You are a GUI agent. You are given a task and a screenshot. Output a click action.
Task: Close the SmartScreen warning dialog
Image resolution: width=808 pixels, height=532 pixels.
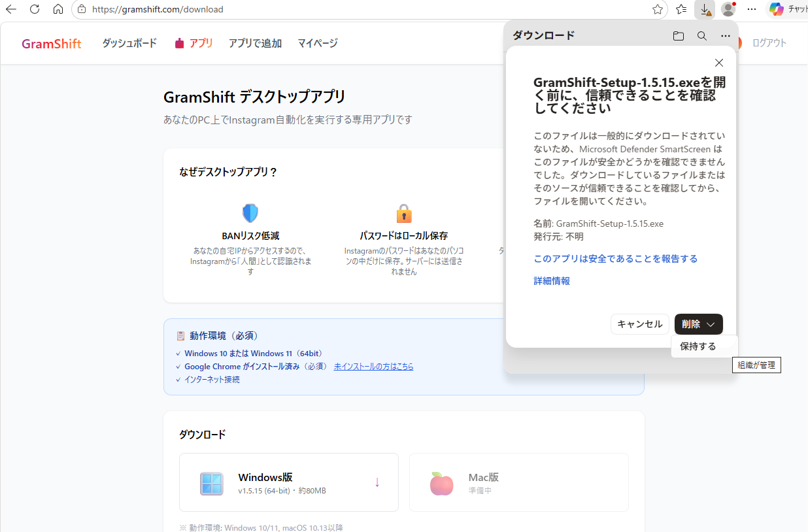pyautogui.click(x=719, y=63)
